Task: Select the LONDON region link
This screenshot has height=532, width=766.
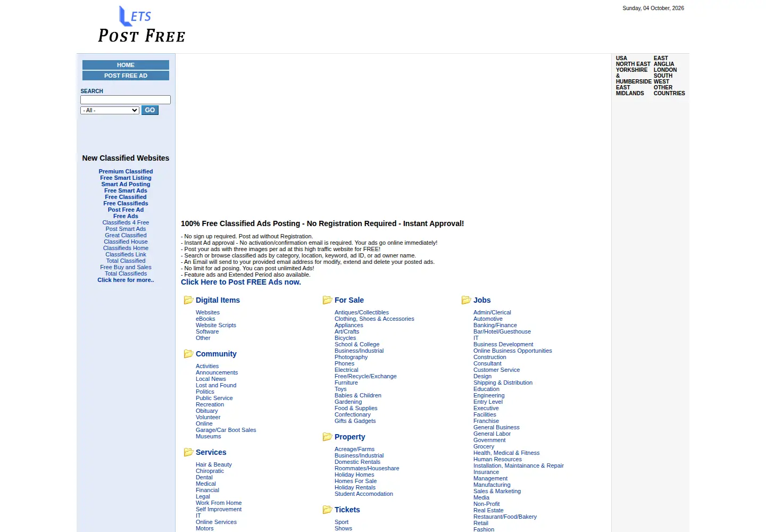Action: (665, 70)
